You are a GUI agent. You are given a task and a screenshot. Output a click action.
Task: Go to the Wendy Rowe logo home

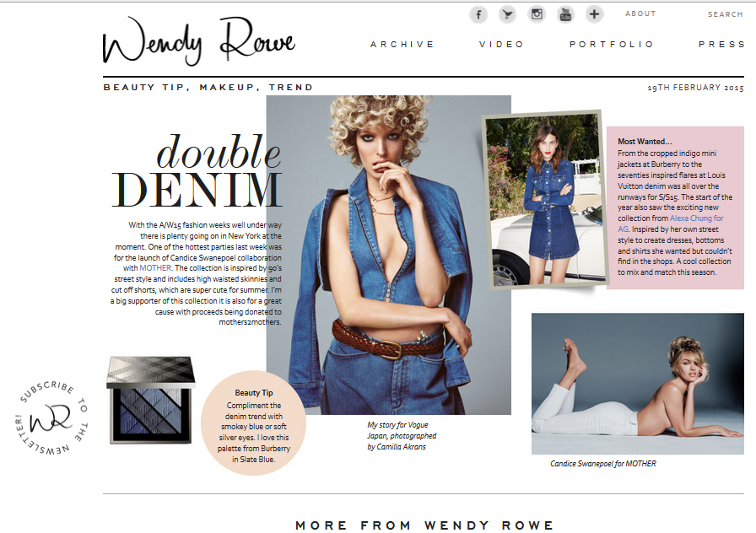[x=198, y=41]
